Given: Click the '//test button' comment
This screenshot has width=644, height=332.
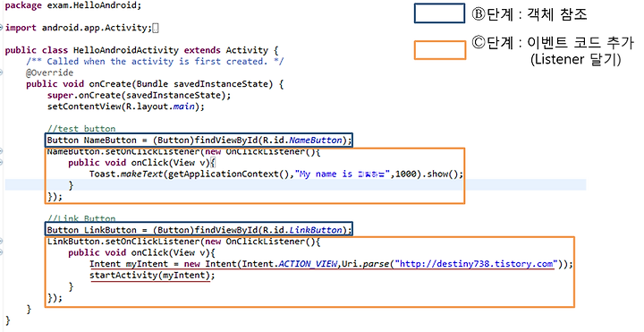Looking at the screenshot, I should click(80, 129).
